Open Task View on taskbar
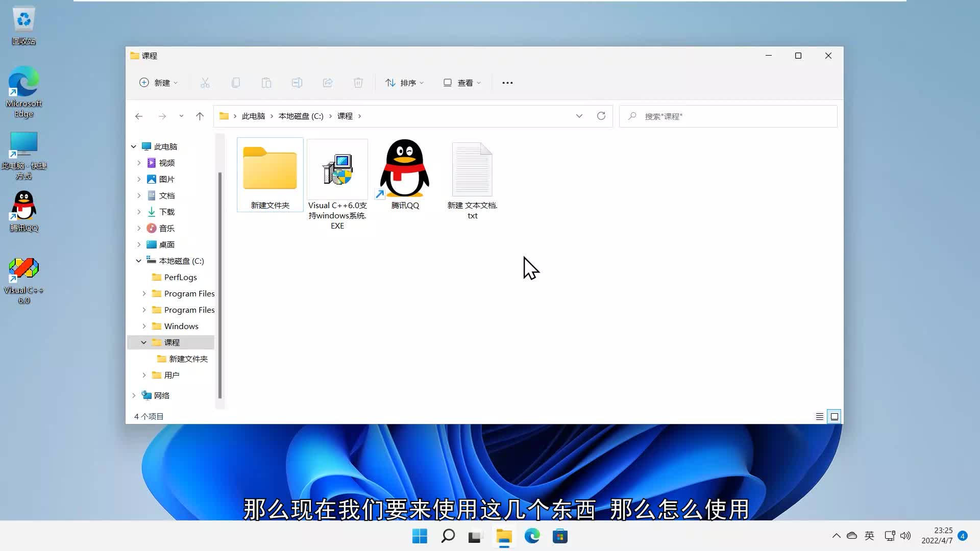Screen dimensions: 980x551 (475, 536)
